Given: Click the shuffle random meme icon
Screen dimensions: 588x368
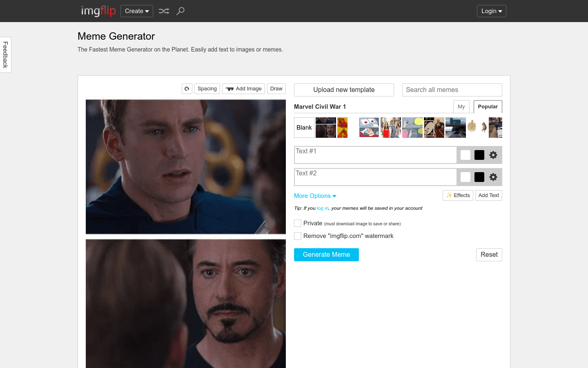Looking at the screenshot, I should point(164,11).
